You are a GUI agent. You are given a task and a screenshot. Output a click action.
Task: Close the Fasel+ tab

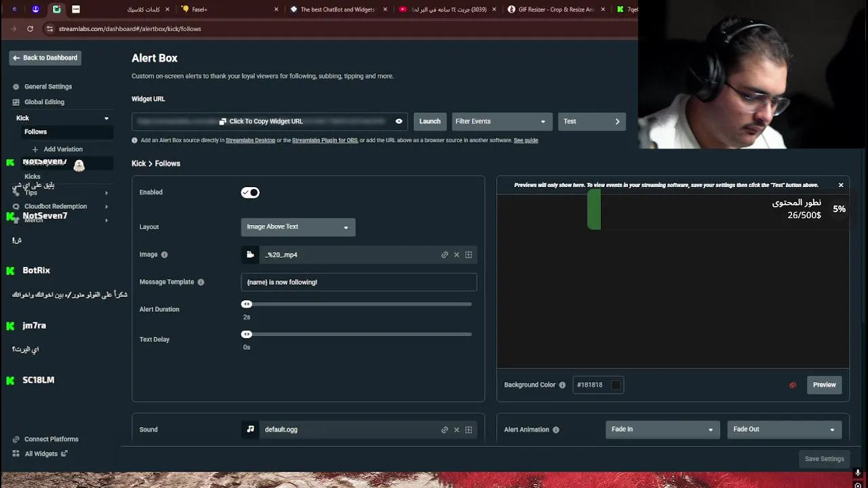(276, 9)
